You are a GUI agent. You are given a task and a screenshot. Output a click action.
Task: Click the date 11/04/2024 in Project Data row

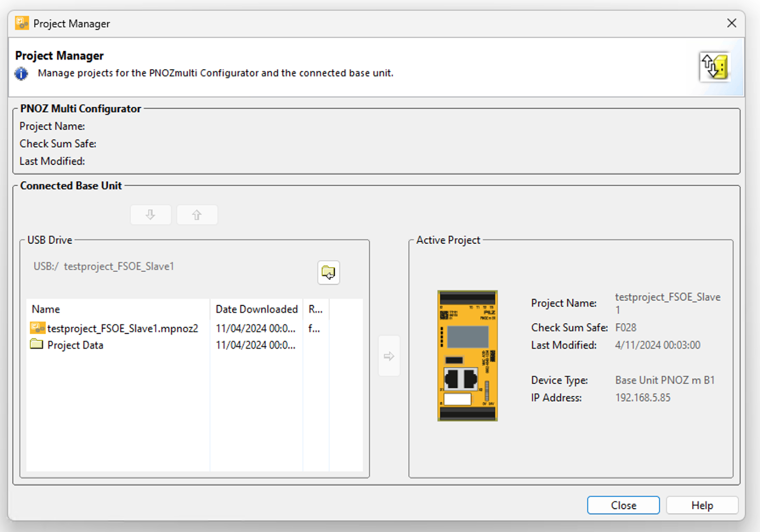point(256,345)
